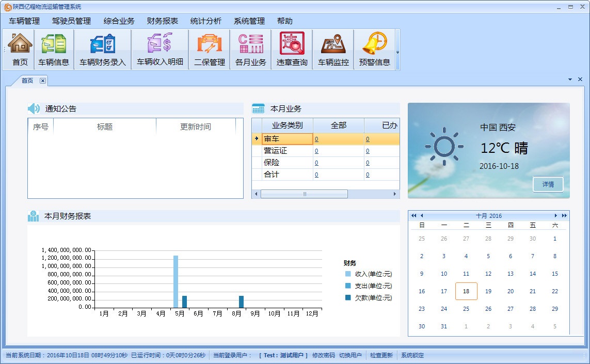Click the 本月业务 calendar icon

point(258,109)
